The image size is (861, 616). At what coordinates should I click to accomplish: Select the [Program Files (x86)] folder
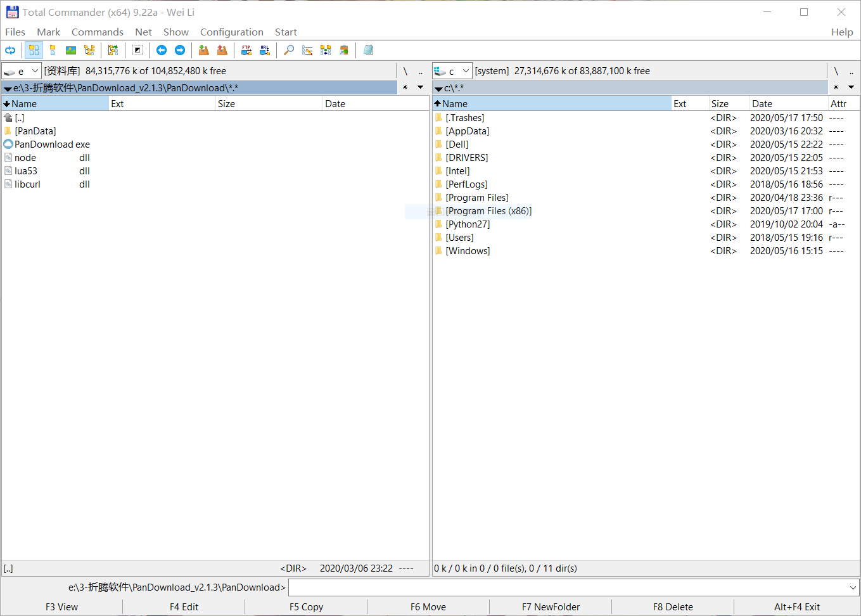click(488, 211)
